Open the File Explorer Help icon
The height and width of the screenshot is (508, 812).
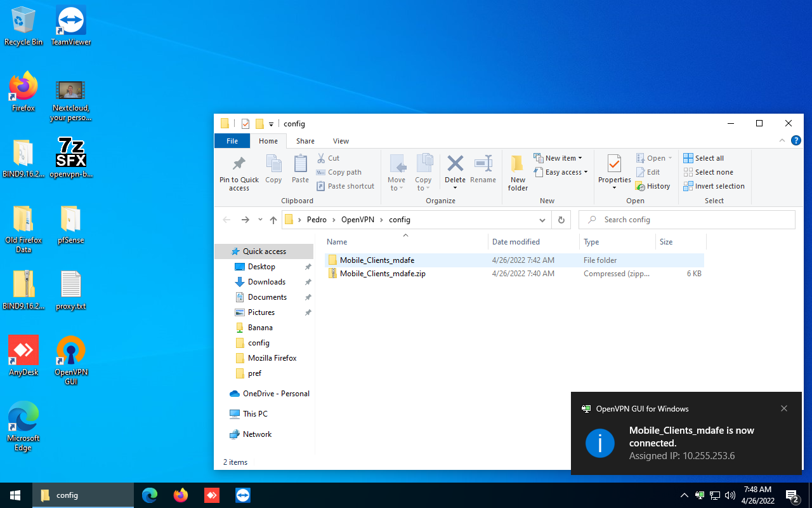click(796, 141)
